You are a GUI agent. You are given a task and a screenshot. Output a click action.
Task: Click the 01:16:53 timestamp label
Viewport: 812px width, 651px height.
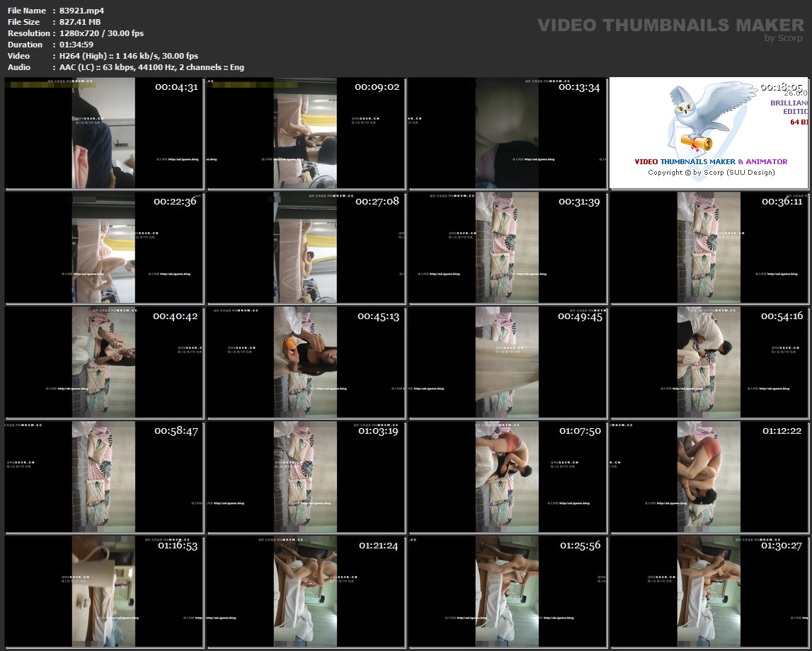tap(177, 546)
